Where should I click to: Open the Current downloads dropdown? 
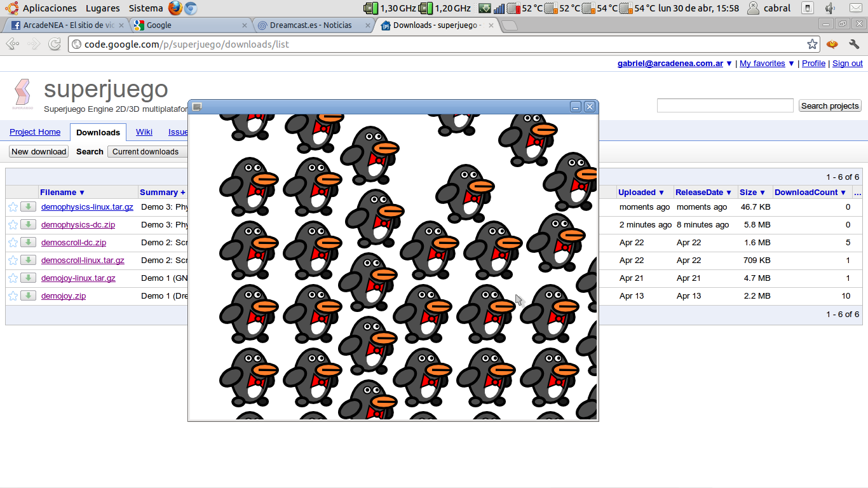click(148, 151)
